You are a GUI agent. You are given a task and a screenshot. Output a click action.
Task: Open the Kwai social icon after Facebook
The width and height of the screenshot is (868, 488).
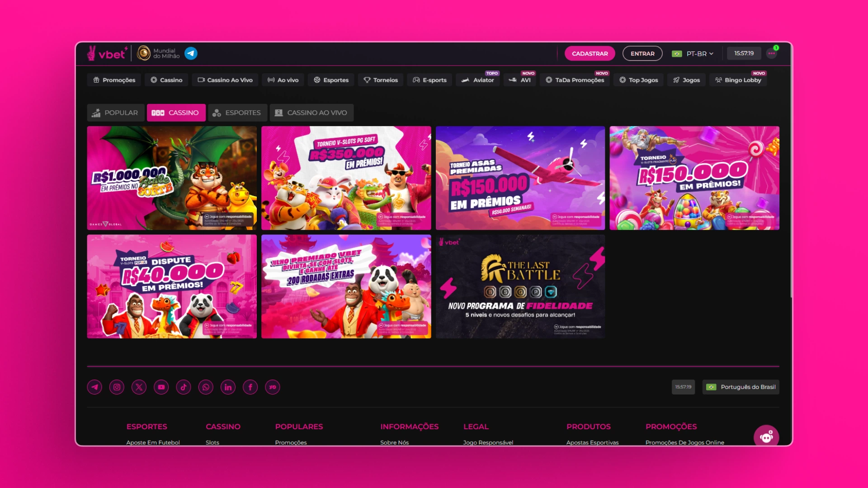tap(273, 387)
